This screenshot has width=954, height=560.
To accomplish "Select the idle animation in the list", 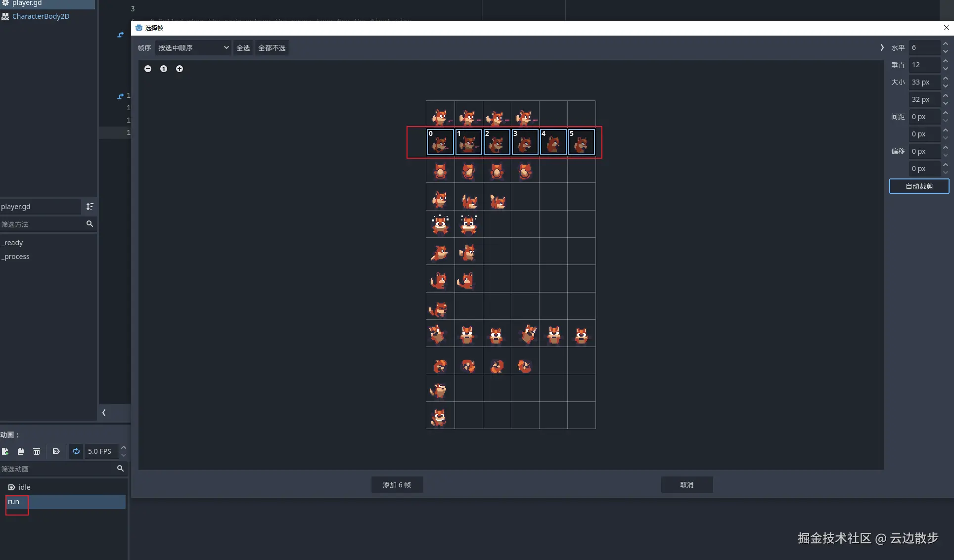I will 25,487.
